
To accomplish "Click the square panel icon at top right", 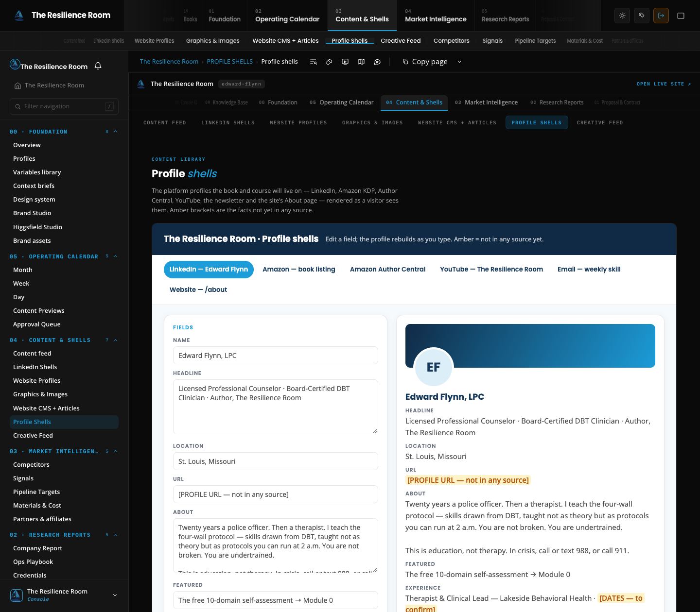I will pyautogui.click(x=681, y=16).
